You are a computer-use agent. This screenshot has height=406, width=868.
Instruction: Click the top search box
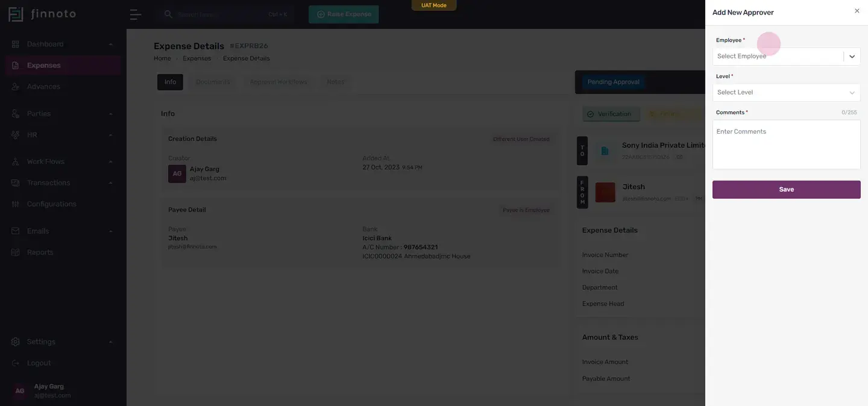tap(225, 14)
